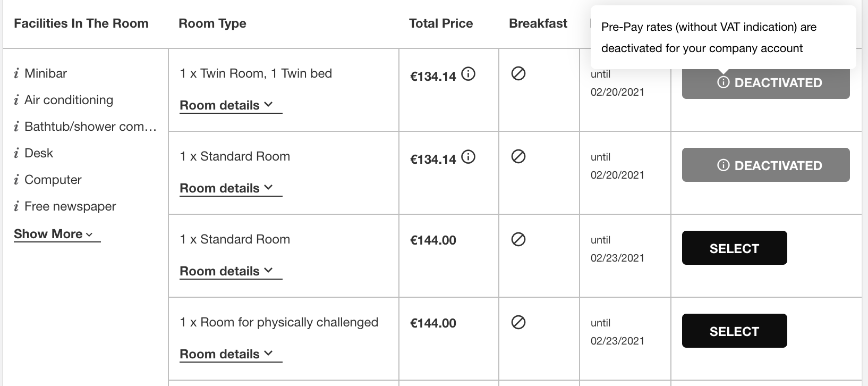Expand Room details for €144.00 Standard Room
This screenshot has height=386, width=868.
pyautogui.click(x=231, y=271)
